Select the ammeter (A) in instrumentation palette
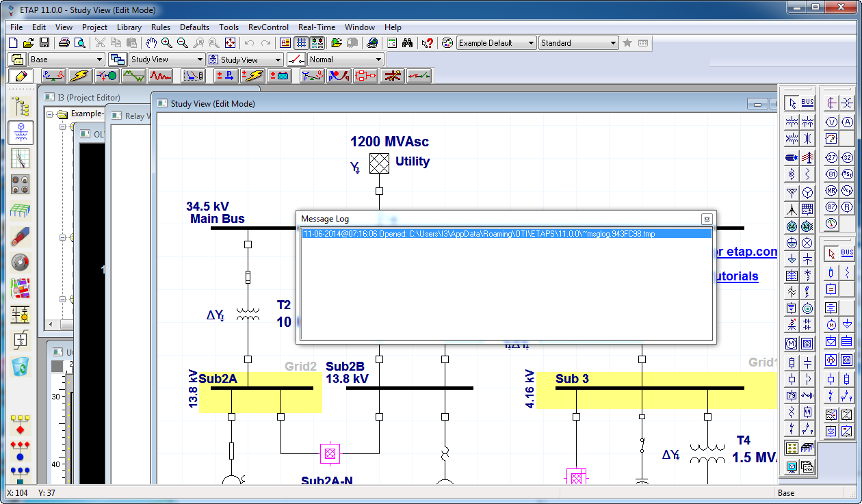This screenshot has height=504, width=862. pyautogui.click(x=848, y=122)
